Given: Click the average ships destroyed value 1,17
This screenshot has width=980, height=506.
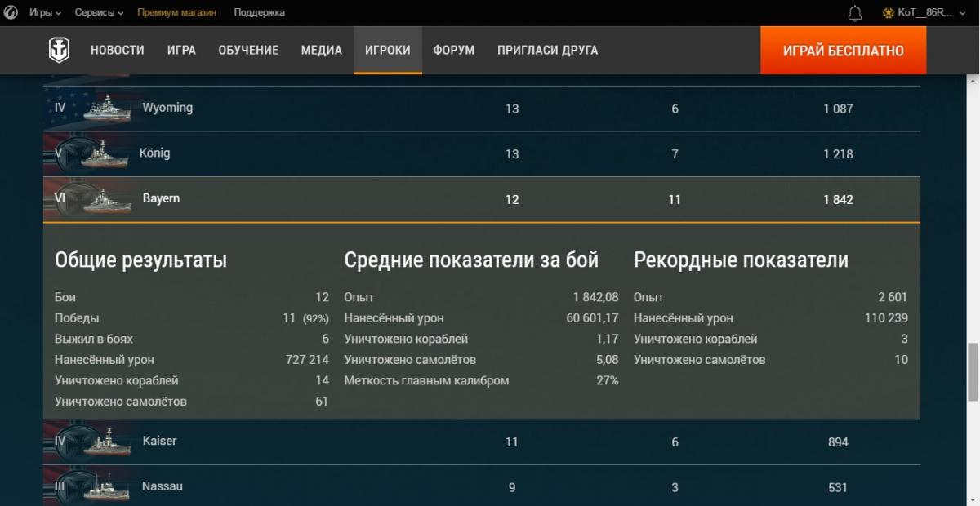Looking at the screenshot, I should click(608, 339).
